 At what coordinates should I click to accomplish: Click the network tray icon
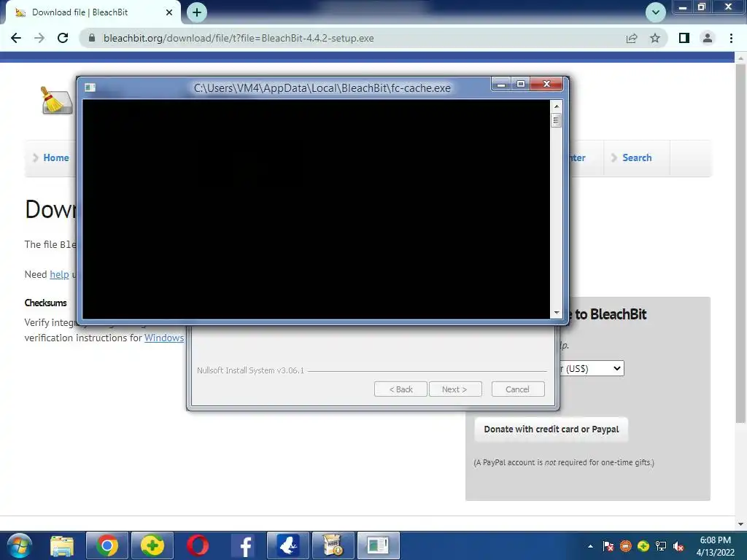pyautogui.click(x=661, y=546)
